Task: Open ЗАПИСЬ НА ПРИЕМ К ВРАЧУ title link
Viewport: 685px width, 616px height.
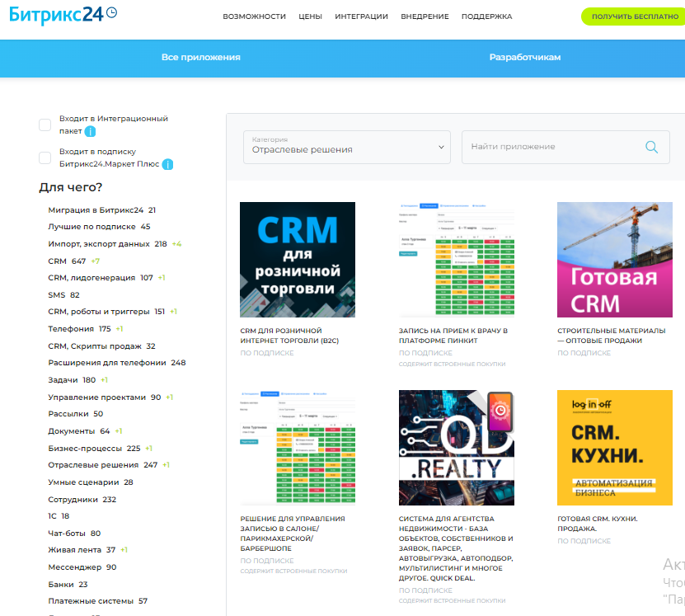Action: click(453, 336)
